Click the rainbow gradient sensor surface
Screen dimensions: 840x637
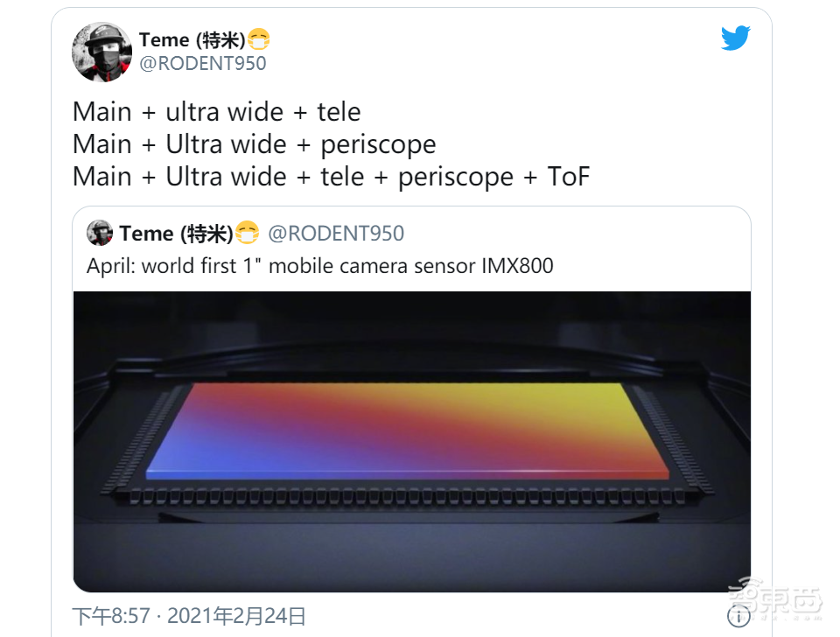point(408,430)
